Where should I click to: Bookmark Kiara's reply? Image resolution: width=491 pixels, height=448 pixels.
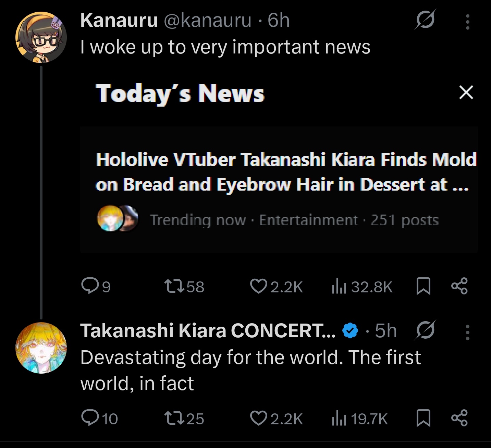click(x=423, y=419)
